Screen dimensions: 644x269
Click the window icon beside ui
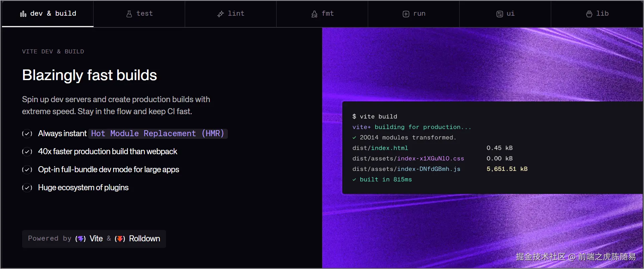pyautogui.click(x=500, y=14)
